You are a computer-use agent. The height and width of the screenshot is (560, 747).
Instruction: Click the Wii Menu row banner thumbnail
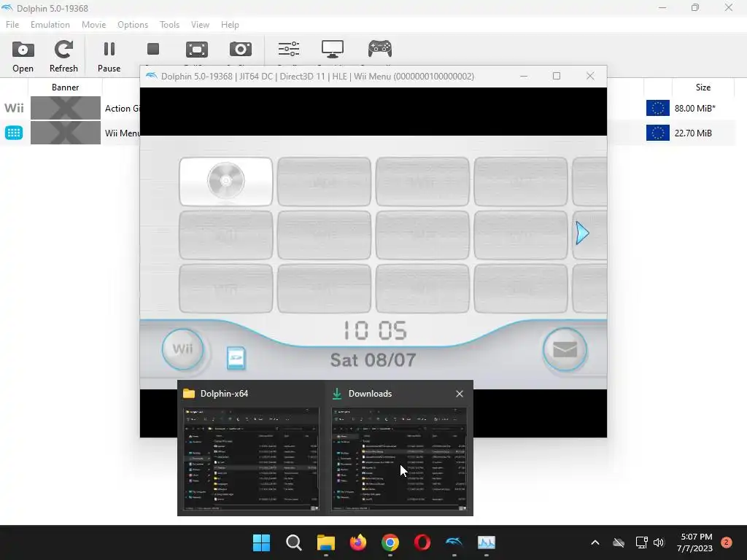[65, 133]
